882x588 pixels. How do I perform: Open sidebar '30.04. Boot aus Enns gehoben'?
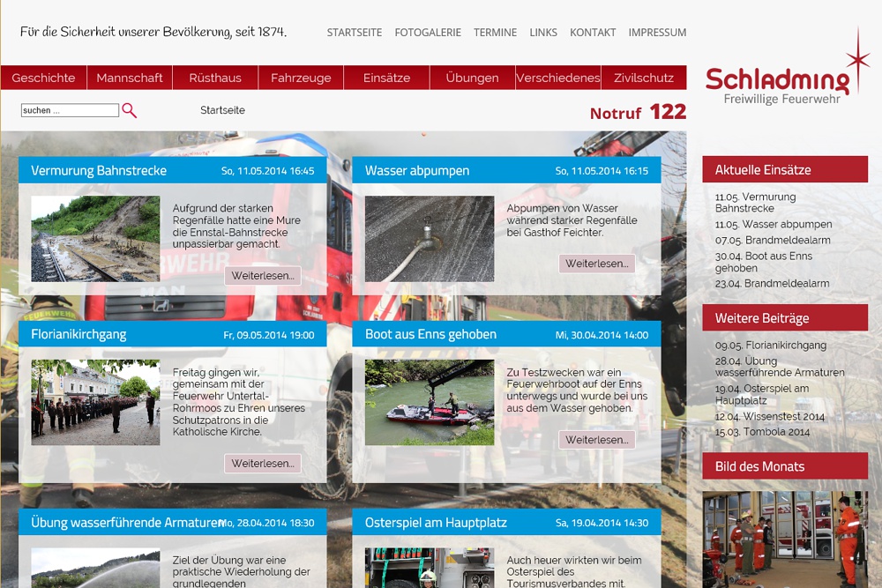pyautogui.click(x=763, y=262)
